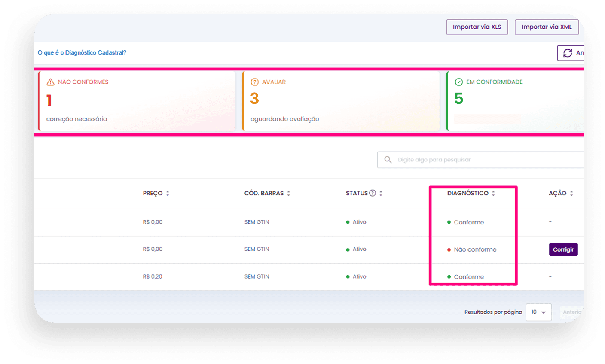The width and height of the screenshot is (605, 364).
Task: Click the question mark icon on Avaliar card
Action: [254, 82]
